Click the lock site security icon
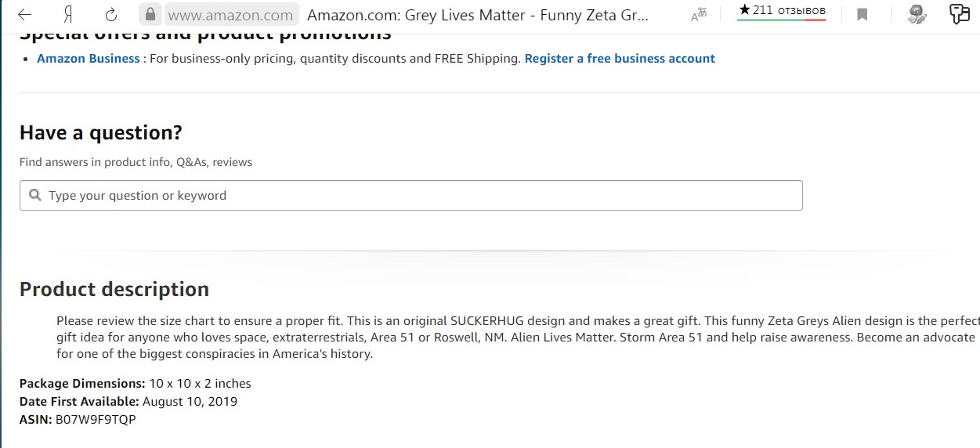Image resolution: width=980 pixels, height=448 pixels. click(150, 14)
